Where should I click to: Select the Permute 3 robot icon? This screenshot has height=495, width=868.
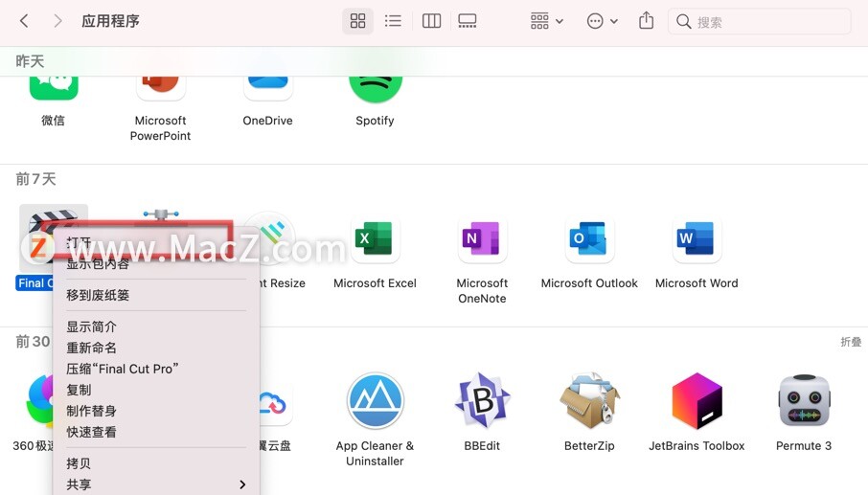tap(804, 401)
